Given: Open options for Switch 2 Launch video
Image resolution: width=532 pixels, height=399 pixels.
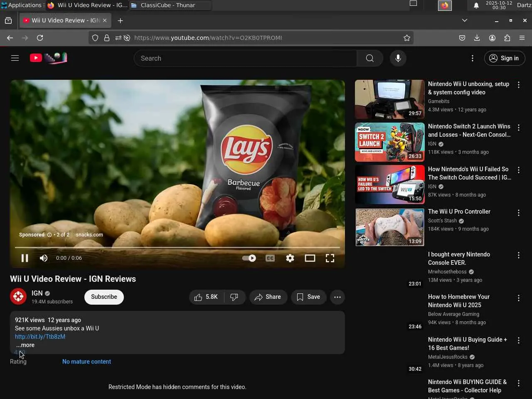Looking at the screenshot, I should point(518,127).
